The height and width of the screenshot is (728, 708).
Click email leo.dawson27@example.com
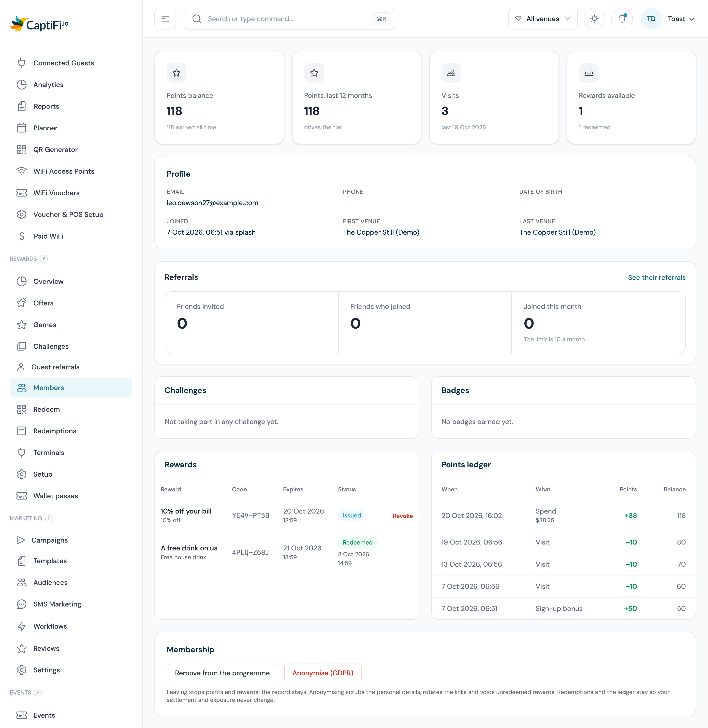[x=212, y=203]
